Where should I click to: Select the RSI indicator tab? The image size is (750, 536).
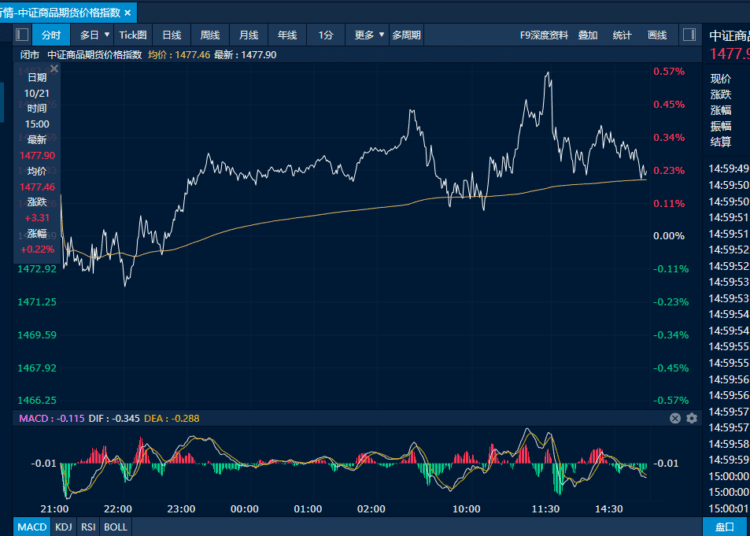pyautogui.click(x=88, y=527)
